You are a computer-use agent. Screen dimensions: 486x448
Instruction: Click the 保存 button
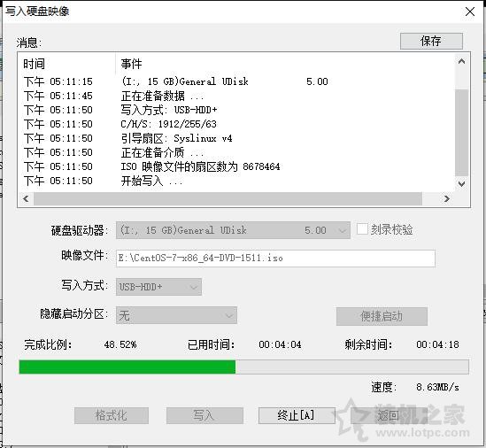click(431, 41)
